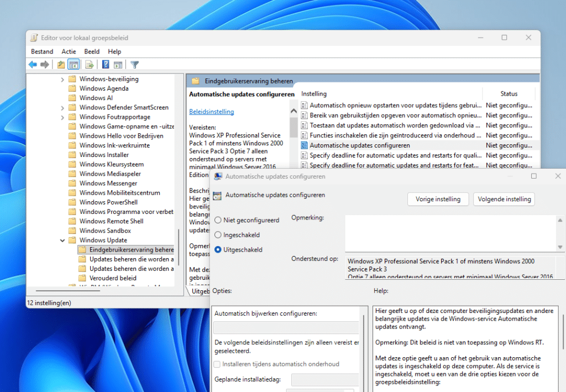This screenshot has height=392, width=566.
Task: Click the Back navigation arrow
Action: coord(33,64)
